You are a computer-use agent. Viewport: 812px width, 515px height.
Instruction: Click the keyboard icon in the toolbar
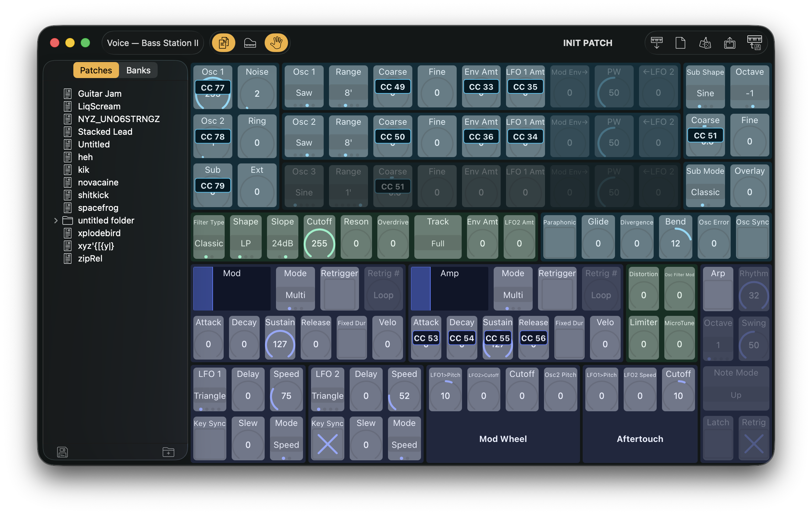250,43
